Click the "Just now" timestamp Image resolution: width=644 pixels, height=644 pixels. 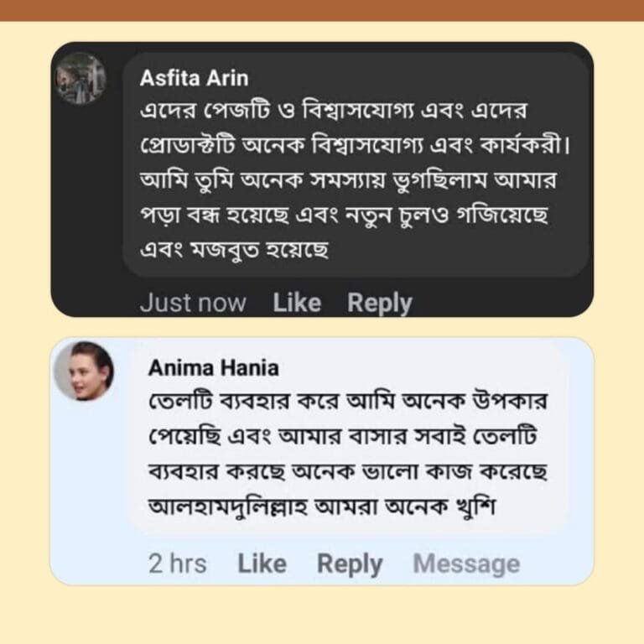tap(193, 303)
